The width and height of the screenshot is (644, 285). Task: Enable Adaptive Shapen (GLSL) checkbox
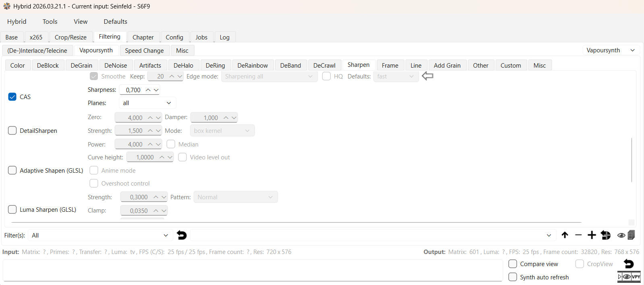click(12, 170)
